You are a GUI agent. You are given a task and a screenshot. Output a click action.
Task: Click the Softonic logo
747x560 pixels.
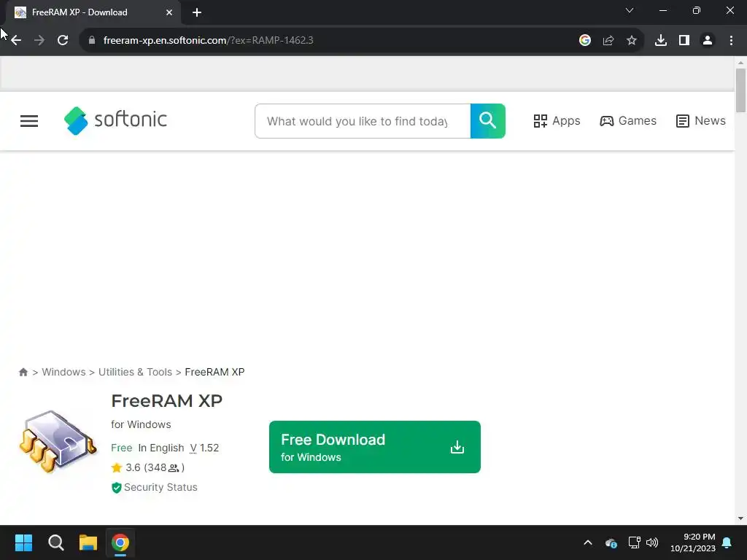click(115, 120)
